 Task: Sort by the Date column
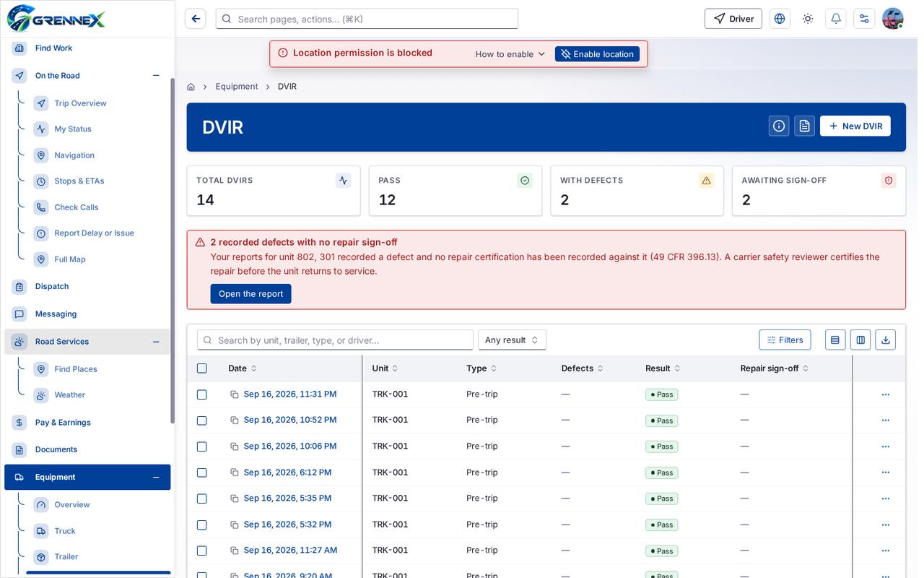pos(243,368)
